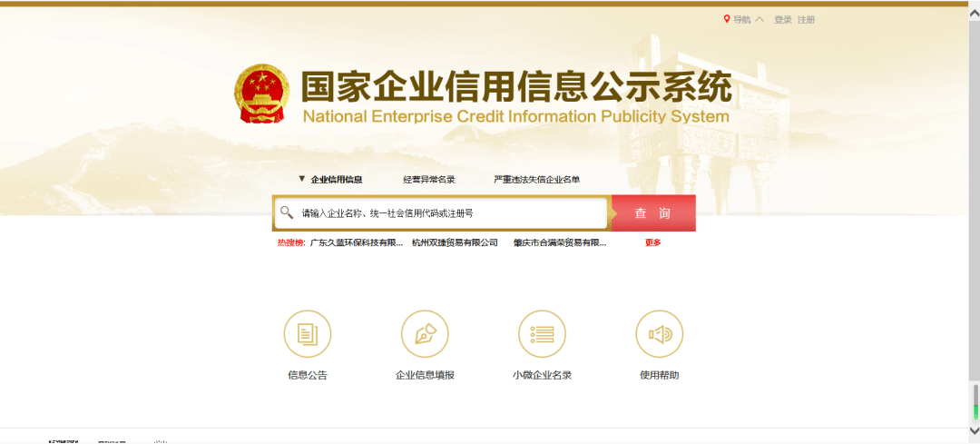Focus the enterprise name search field

449,213
